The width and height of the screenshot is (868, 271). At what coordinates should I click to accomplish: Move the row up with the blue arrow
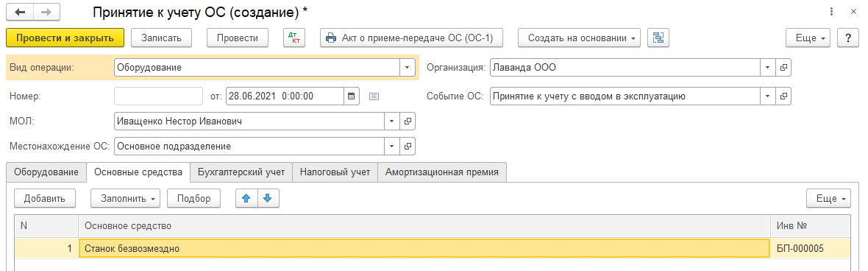point(246,198)
